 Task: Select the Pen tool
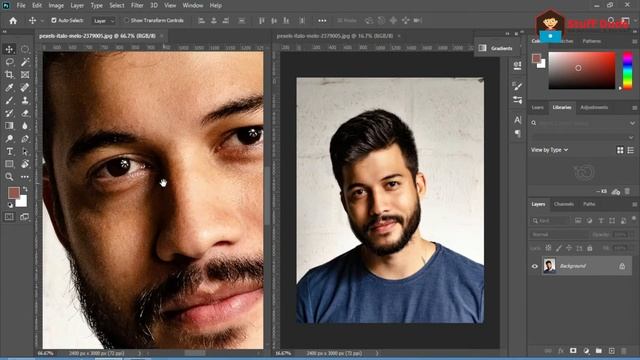[25, 139]
